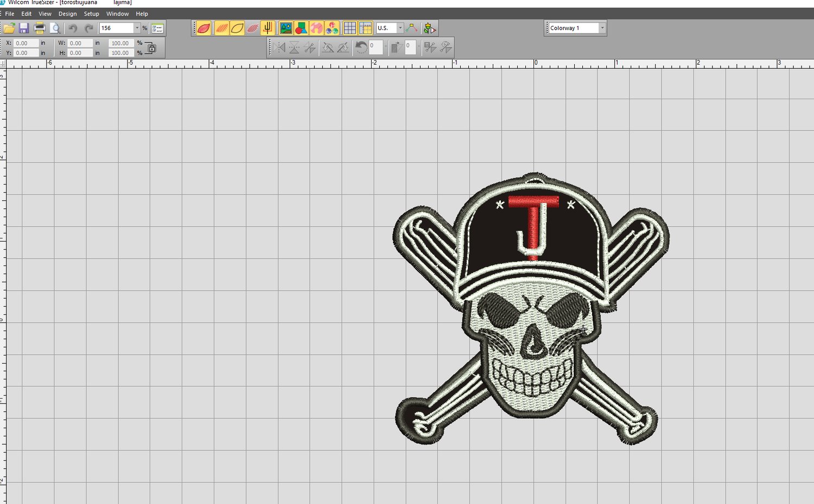Open a design with the folder icon

coord(9,28)
